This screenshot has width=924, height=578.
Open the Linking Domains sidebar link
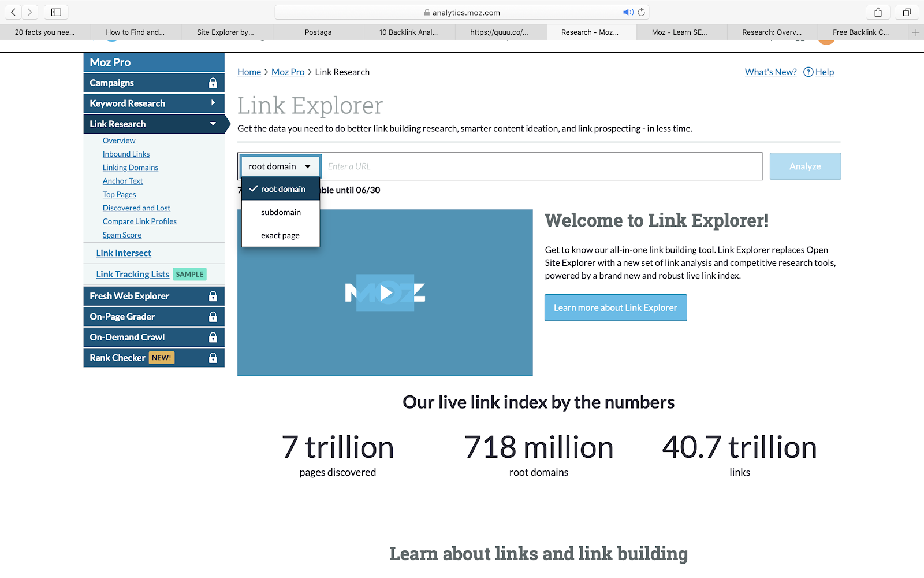[x=131, y=168]
